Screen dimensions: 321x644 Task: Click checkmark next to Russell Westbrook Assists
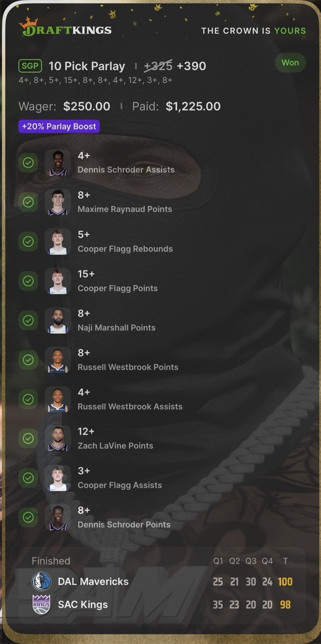29,399
